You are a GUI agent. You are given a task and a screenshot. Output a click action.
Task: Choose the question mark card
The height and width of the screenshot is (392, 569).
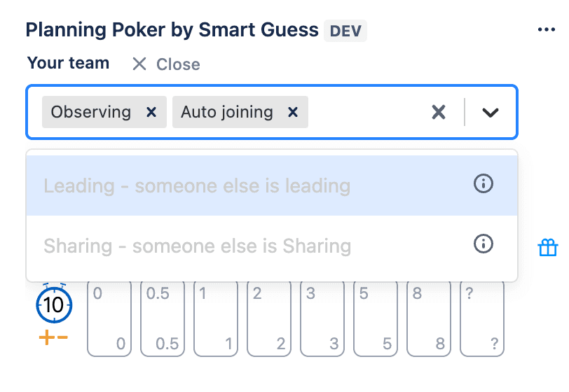pyautogui.click(x=481, y=319)
